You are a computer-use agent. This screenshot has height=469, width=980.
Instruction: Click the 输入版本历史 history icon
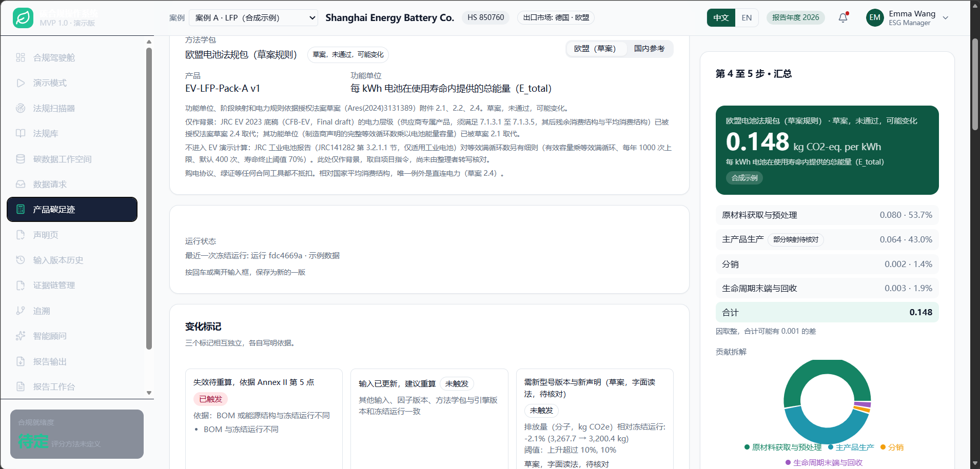pos(21,260)
